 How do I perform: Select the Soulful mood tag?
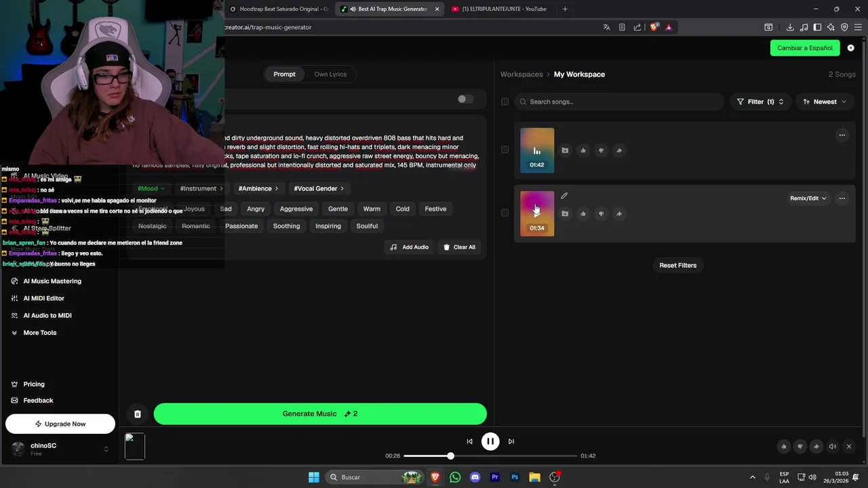point(367,226)
